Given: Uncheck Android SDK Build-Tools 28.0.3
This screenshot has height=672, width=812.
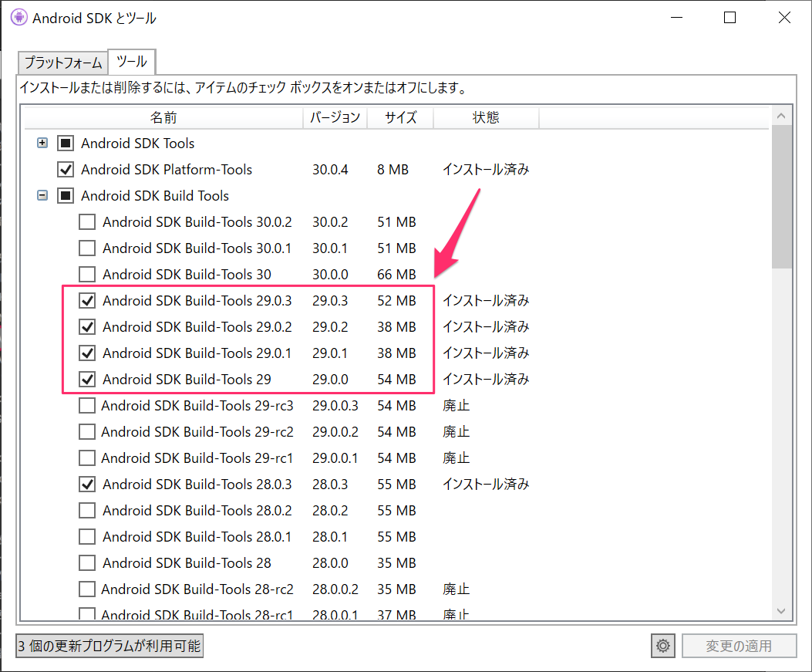Looking at the screenshot, I should [x=87, y=484].
